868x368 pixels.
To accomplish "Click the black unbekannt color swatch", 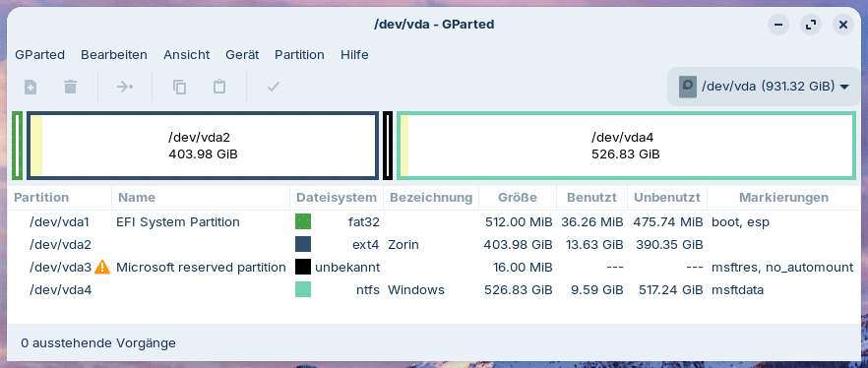I will click(303, 268).
